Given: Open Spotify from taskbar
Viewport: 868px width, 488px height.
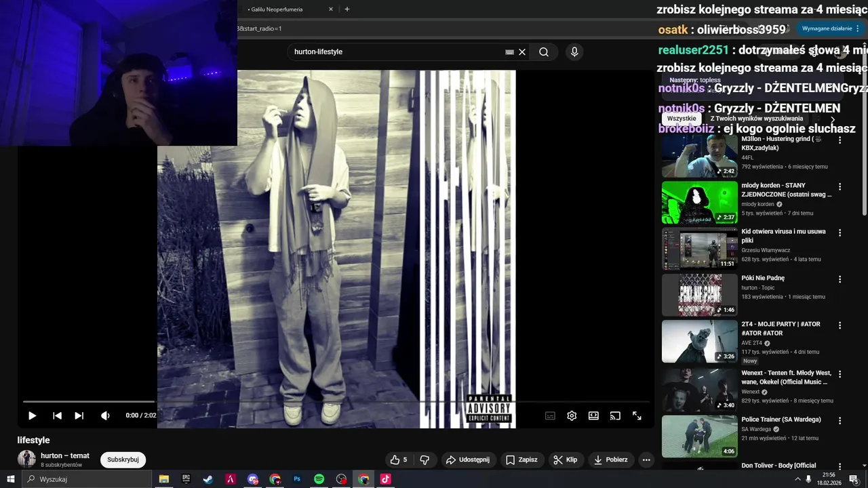Looking at the screenshot, I should coord(319,479).
